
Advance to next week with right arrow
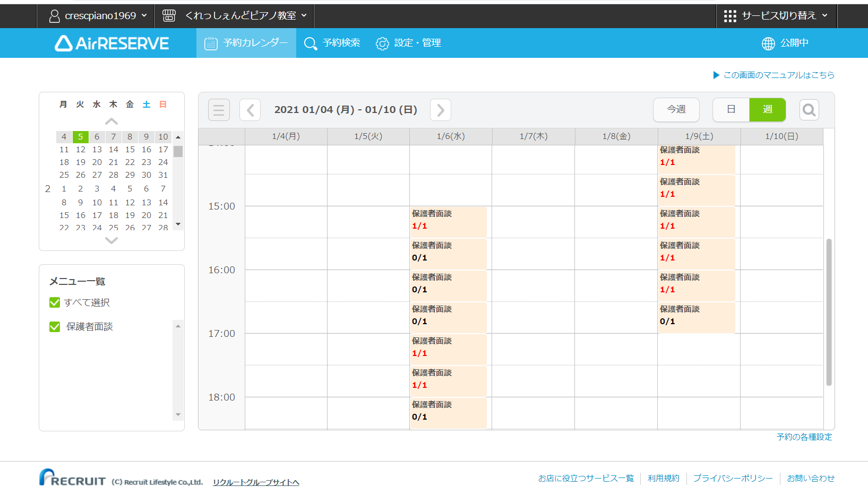[x=440, y=110]
